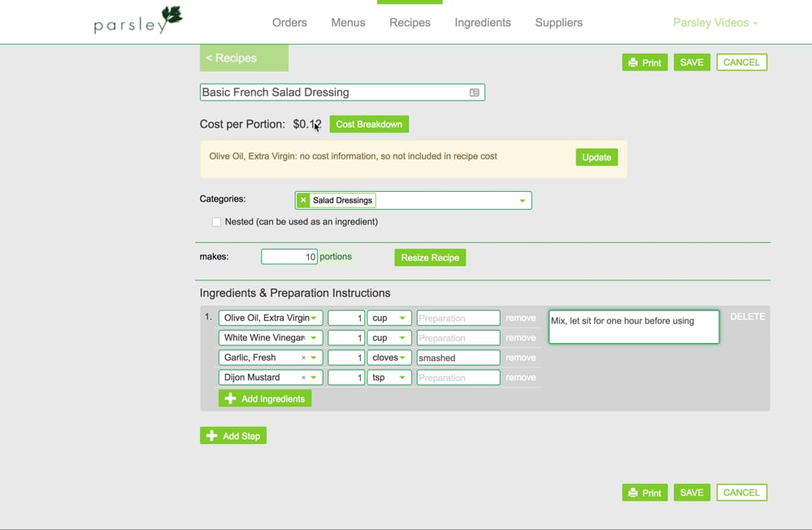Click remove next to White Wine Vinegar
Image resolution: width=812 pixels, height=530 pixels.
click(x=521, y=337)
